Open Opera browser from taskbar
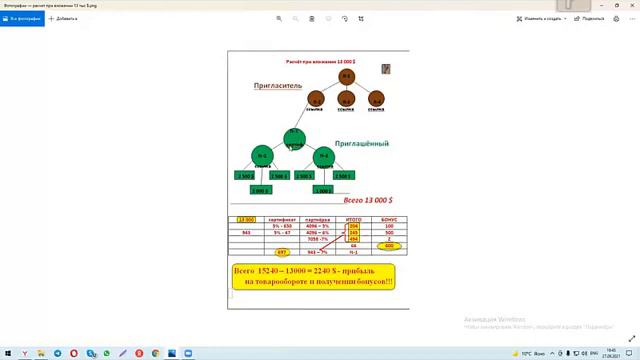 tap(74, 353)
